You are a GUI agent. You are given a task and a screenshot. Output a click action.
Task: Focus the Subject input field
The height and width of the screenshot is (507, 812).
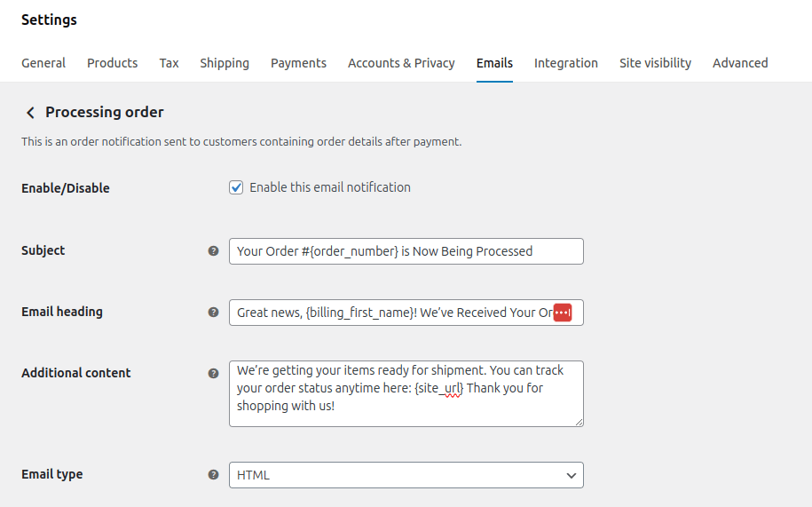point(406,251)
